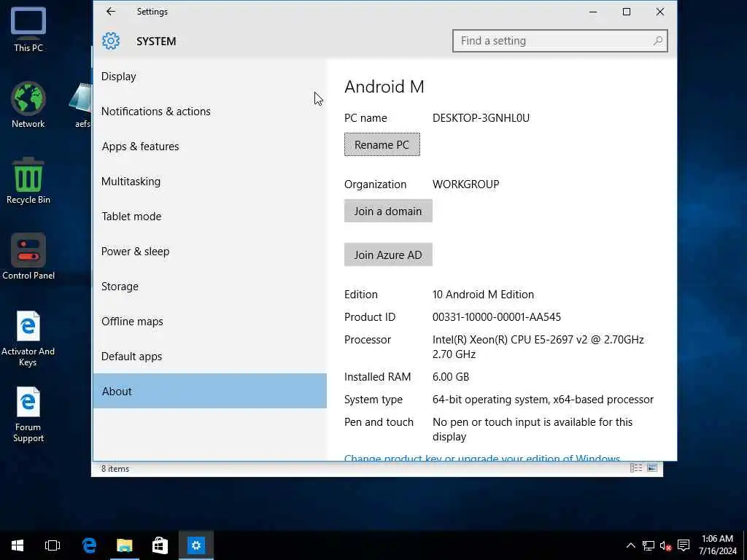Screen dimensions: 747x560
Task: Click Change product key or upgrade link
Action: (482, 458)
